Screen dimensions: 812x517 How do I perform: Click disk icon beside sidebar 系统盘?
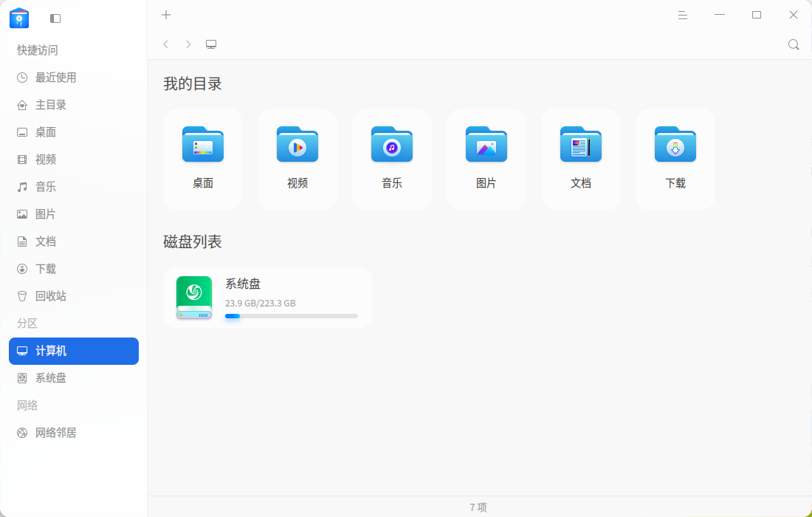pyautogui.click(x=22, y=378)
